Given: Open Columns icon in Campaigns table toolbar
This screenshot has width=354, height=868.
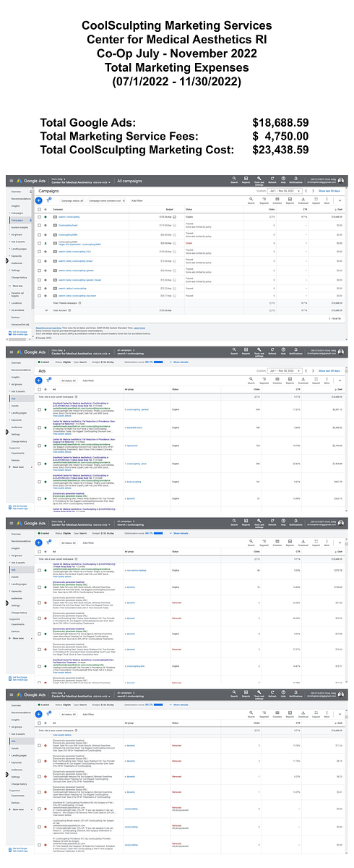Looking at the screenshot, I should (x=277, y=200).
